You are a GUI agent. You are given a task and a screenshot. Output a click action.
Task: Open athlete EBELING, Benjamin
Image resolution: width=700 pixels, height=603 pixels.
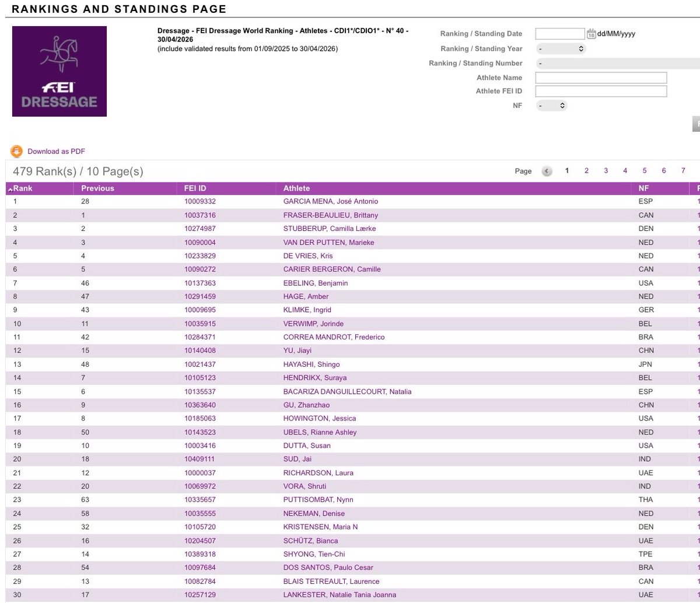point(316,283)
